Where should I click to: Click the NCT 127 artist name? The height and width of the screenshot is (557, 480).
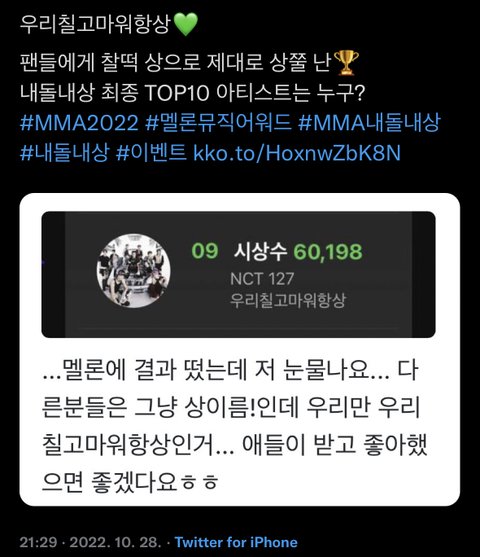[262, 278]
